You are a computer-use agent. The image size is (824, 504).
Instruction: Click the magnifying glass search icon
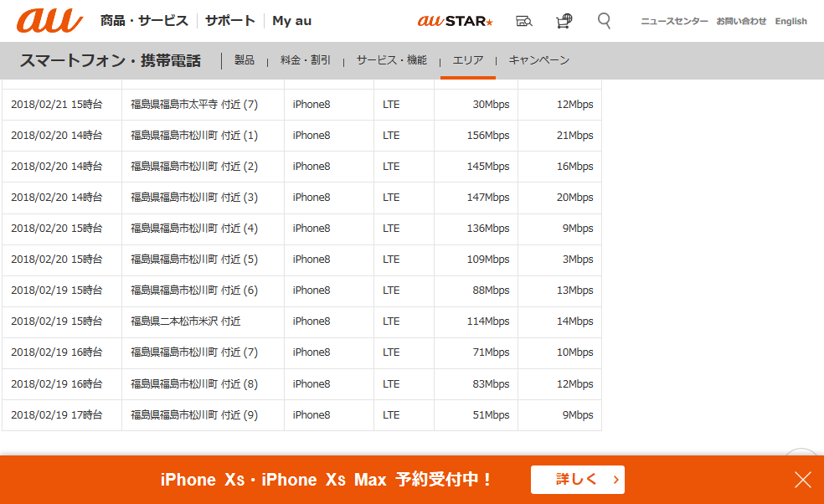[x=605, y=21]
